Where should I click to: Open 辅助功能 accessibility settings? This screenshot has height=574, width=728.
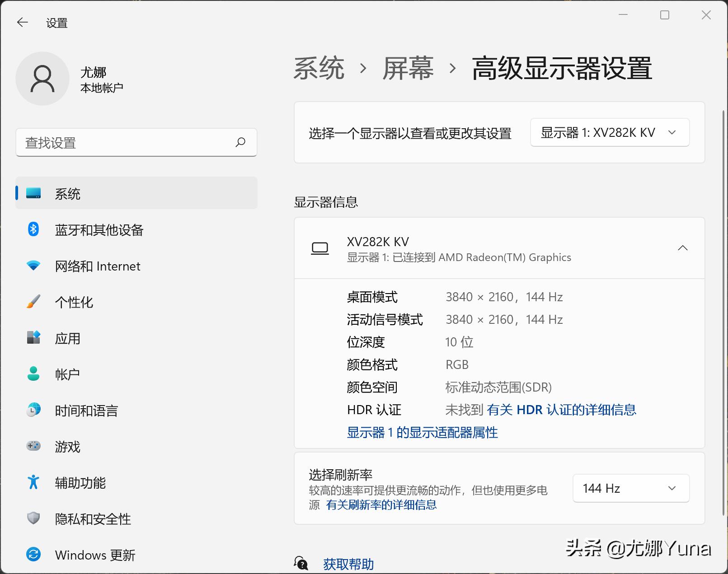coord(33,482)
